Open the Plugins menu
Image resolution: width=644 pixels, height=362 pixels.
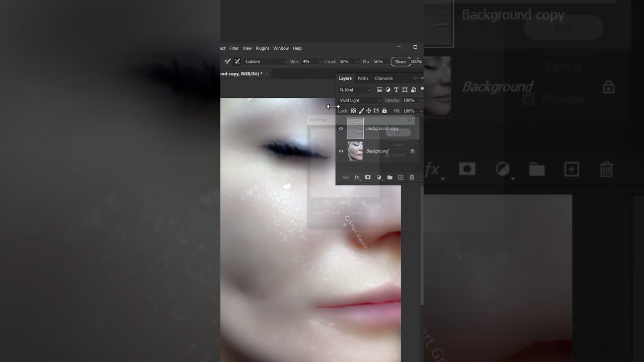(x=263, y=48)
